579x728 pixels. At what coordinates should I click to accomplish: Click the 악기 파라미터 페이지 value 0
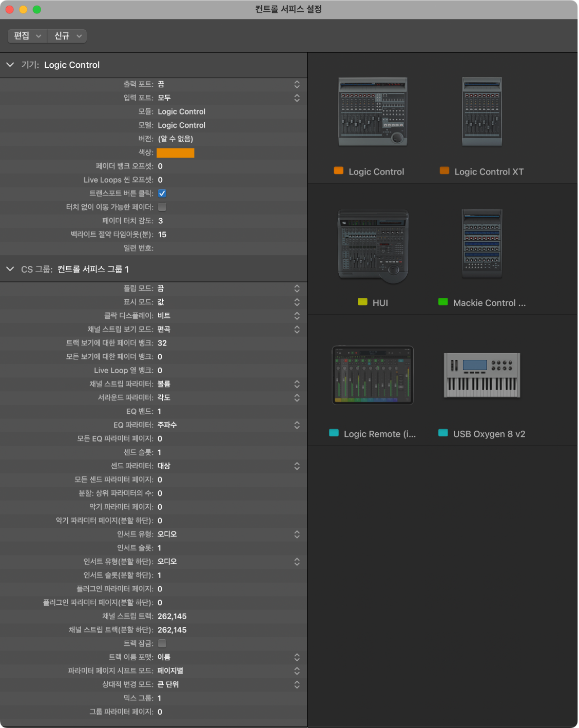coord(160,507)
